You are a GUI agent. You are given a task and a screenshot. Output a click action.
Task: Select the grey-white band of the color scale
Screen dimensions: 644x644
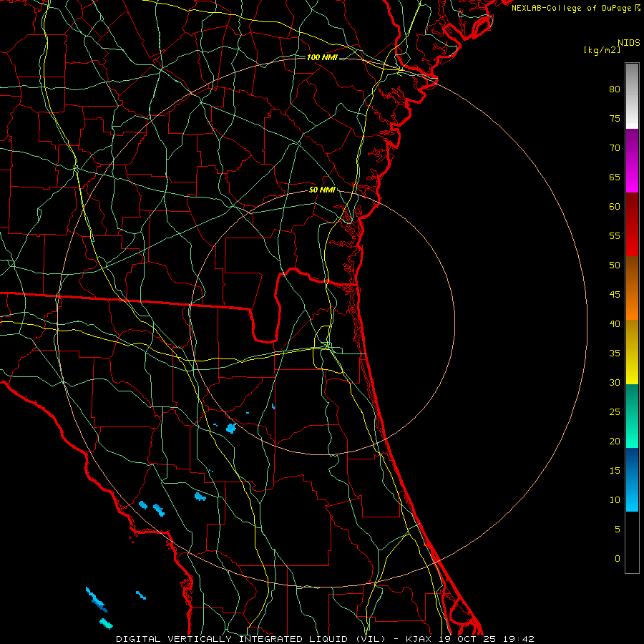coord(632,96)
